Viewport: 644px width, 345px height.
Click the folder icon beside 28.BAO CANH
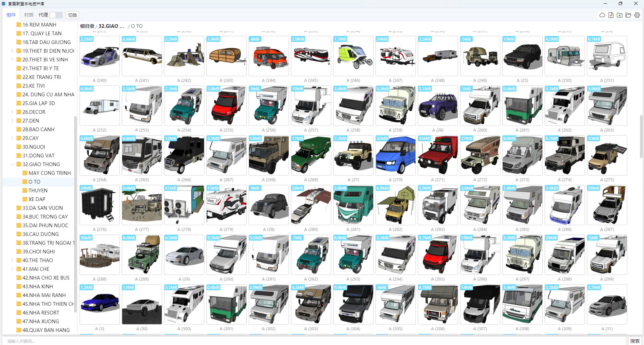point(19,129)
